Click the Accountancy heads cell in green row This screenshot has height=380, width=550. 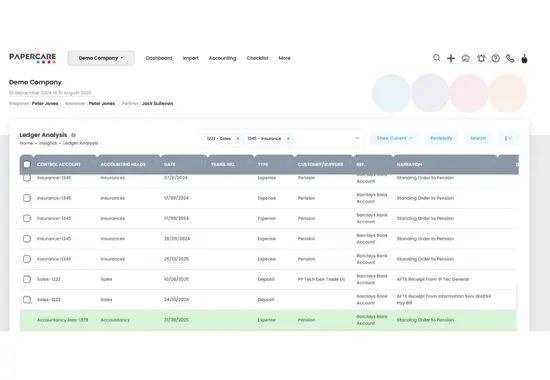[115, 320]
